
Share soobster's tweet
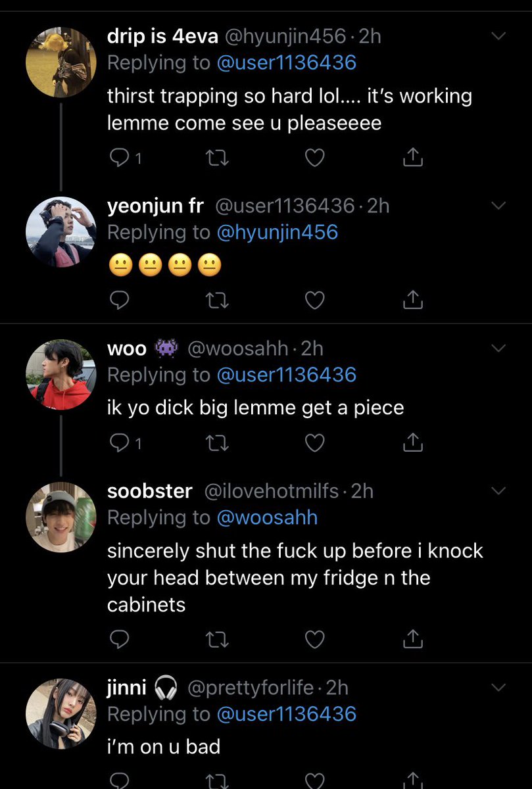pos(412,638)
